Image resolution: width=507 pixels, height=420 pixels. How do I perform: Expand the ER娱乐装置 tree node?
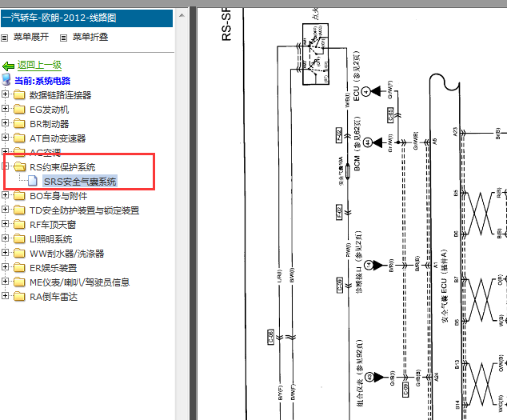click(5, 267)
